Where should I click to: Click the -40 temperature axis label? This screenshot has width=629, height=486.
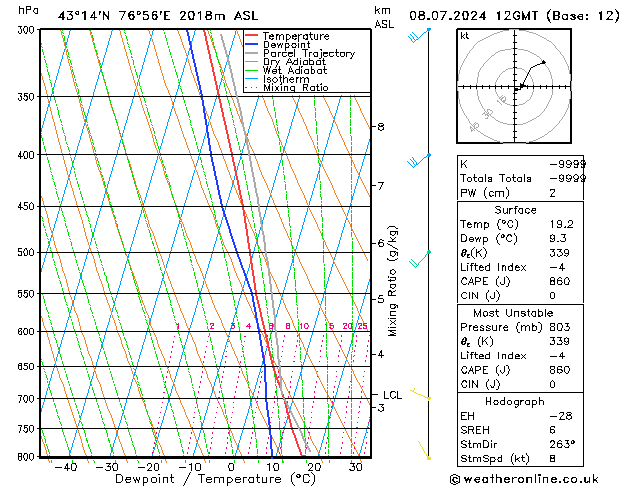66,467
